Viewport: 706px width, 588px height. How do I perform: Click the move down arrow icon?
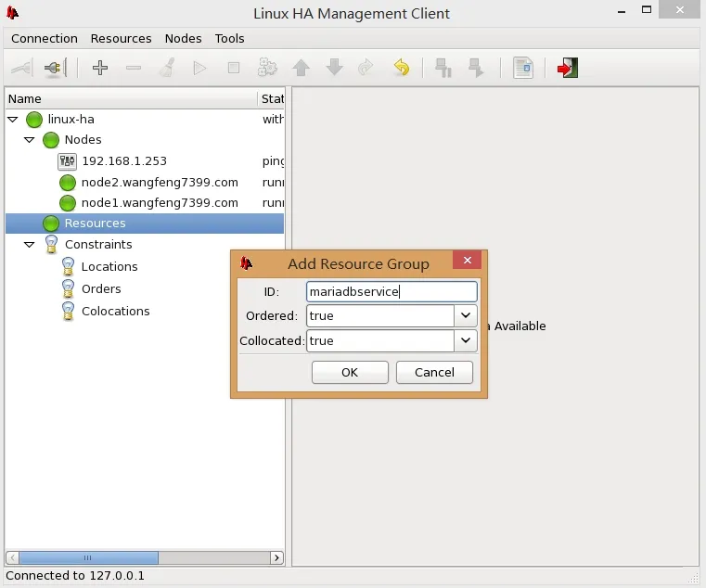pyautogui.click(x=334, y=68)
